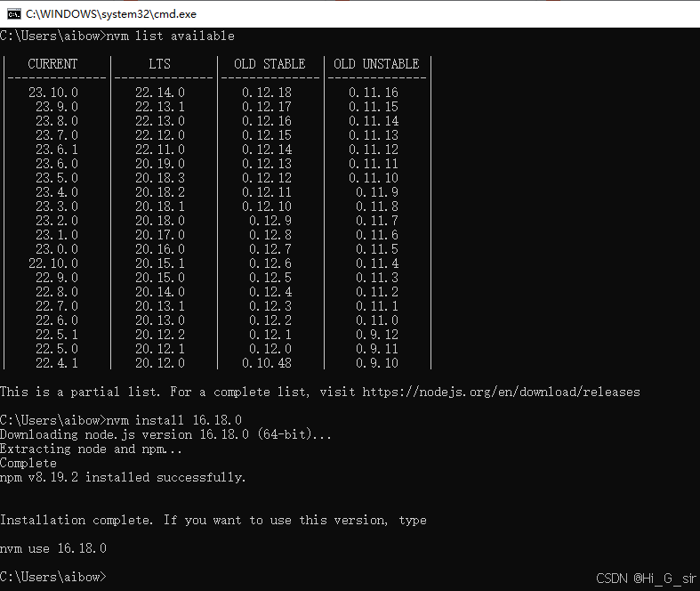700x591 pixels.
Task: Click version 23.10.0 in CURRENT column
Action: coord(53,93)
